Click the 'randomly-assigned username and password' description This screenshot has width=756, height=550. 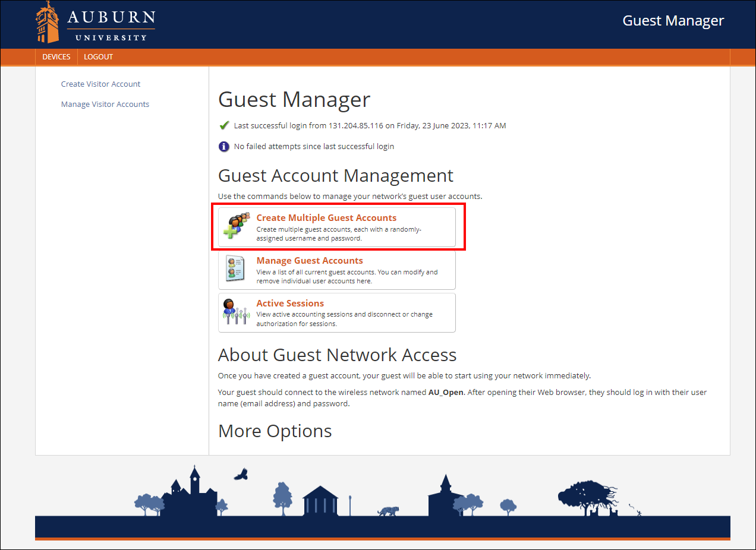(339, 234)
